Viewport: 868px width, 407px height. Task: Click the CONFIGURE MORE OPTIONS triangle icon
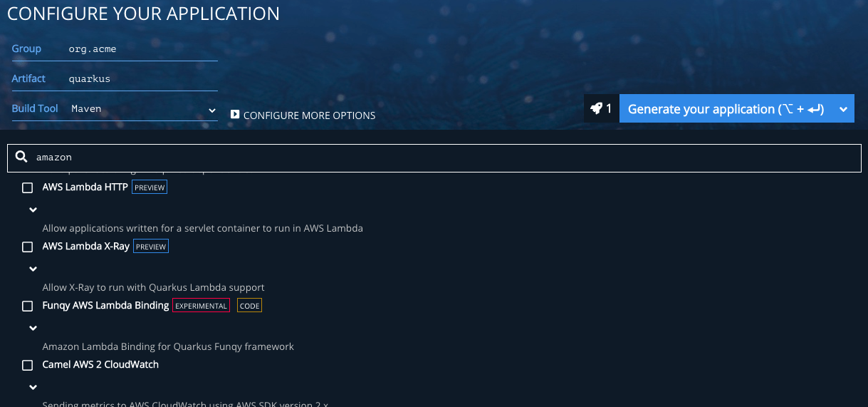click(234, 114)
